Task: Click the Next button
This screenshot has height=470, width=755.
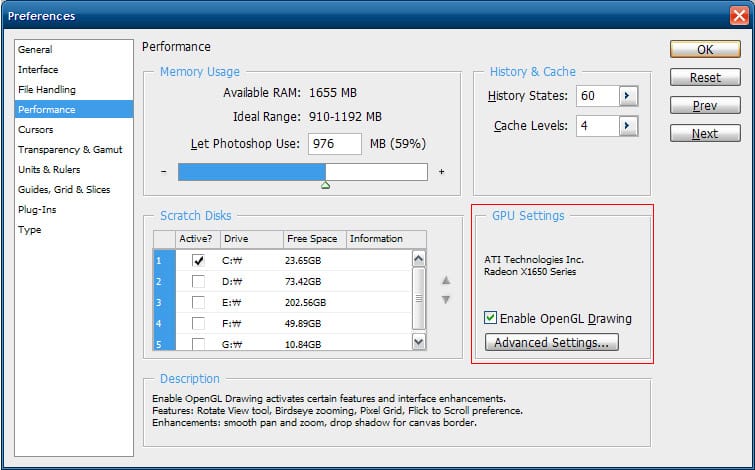Action: pyautogui.click(x=704, y=133)
